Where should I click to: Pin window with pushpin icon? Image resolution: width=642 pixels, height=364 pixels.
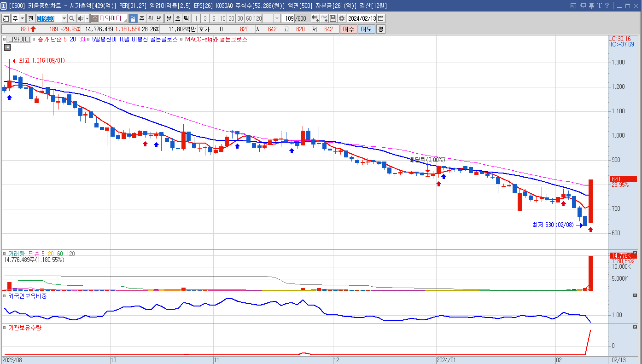pos(591,6)
